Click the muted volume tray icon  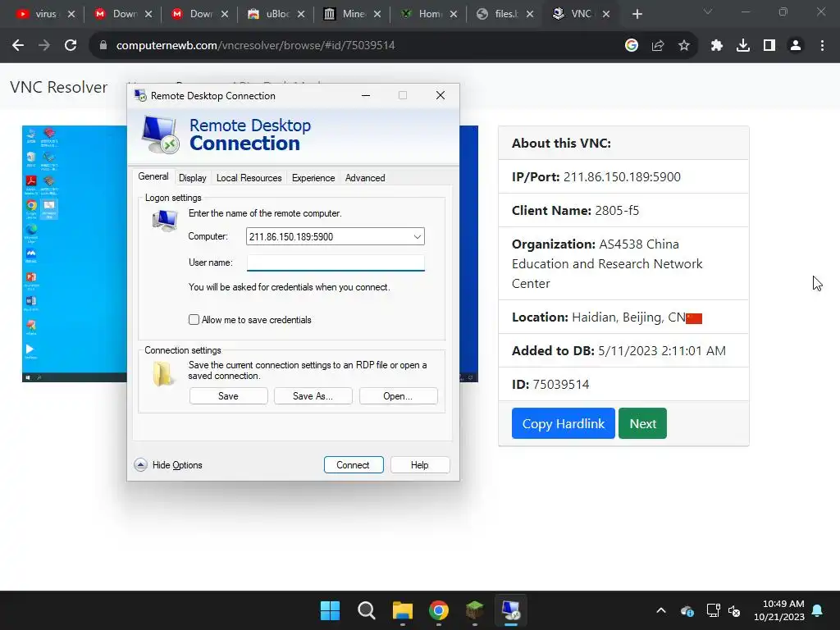click(x=734, y=610)
